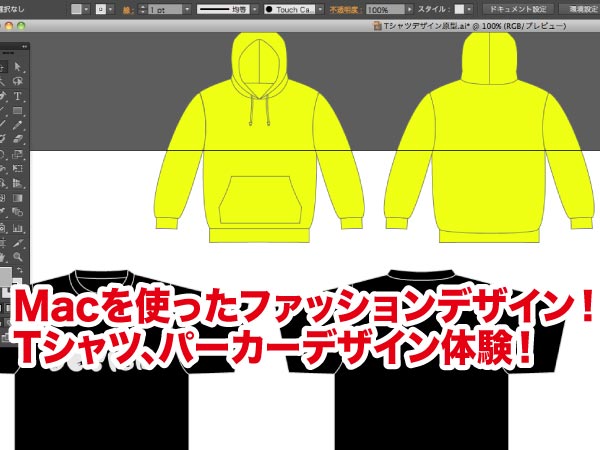The width and height of the screenshot is (600, 450).
Task: Click the stroke color swatch in control bar
Action: point(101,9)
